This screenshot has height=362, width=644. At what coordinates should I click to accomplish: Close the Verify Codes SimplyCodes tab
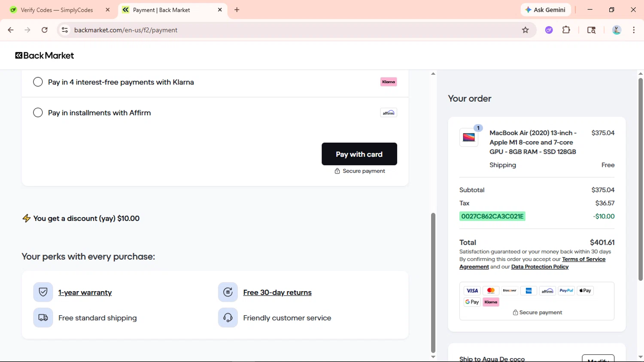(108, 10)
